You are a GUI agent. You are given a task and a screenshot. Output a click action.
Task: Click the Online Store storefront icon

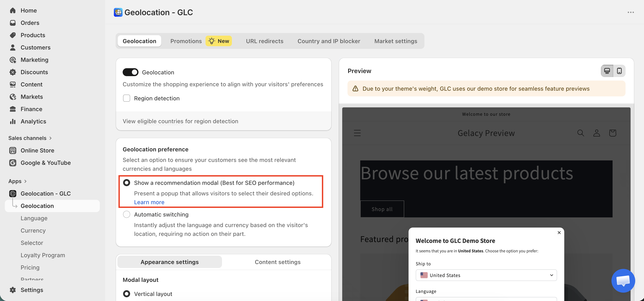13,150
